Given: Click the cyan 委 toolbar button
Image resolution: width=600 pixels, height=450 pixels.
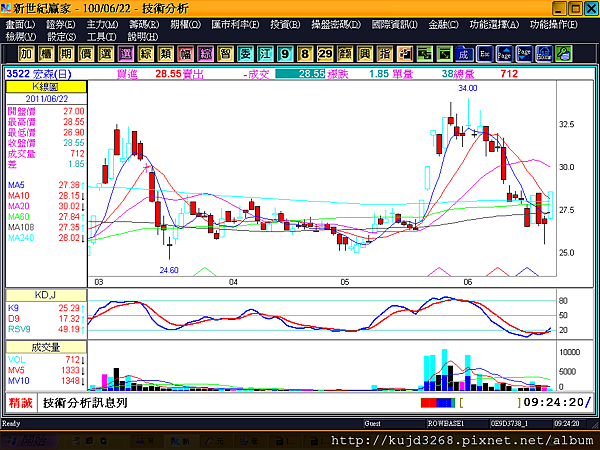Looking at the screenshot, I should 245,54.
